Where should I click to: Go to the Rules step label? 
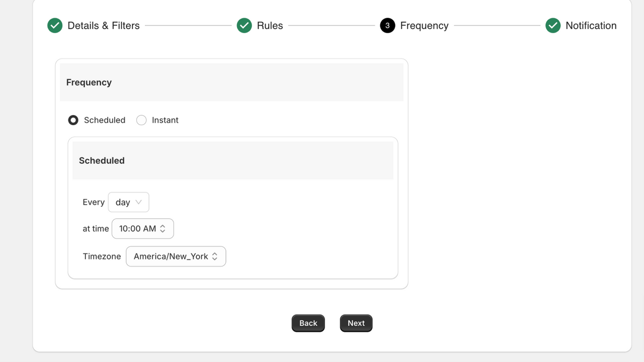pos(270,26)
